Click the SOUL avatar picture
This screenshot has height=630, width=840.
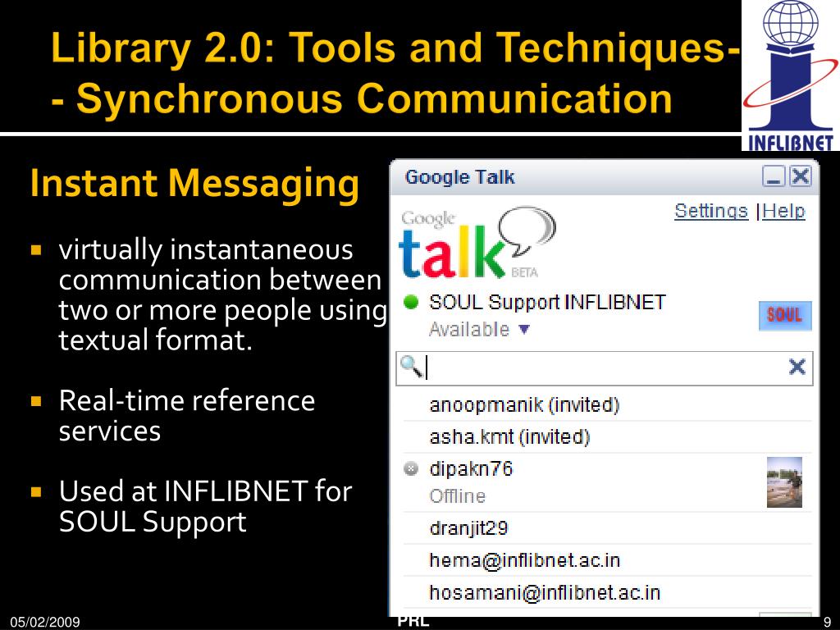click(x=785, y=316)
